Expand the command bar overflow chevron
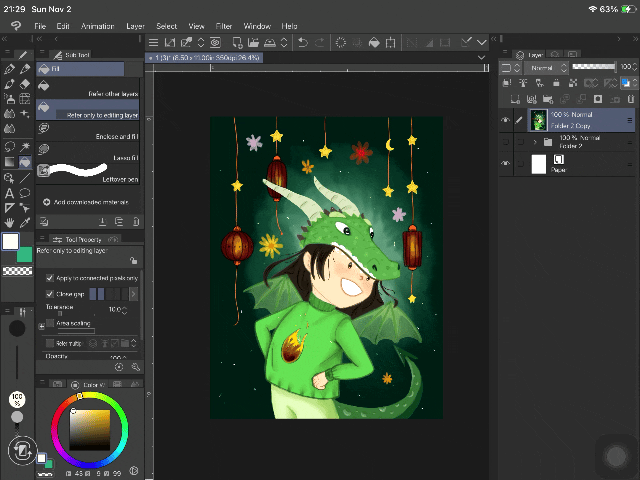This screenshot has width=640, height=480. 481,42
